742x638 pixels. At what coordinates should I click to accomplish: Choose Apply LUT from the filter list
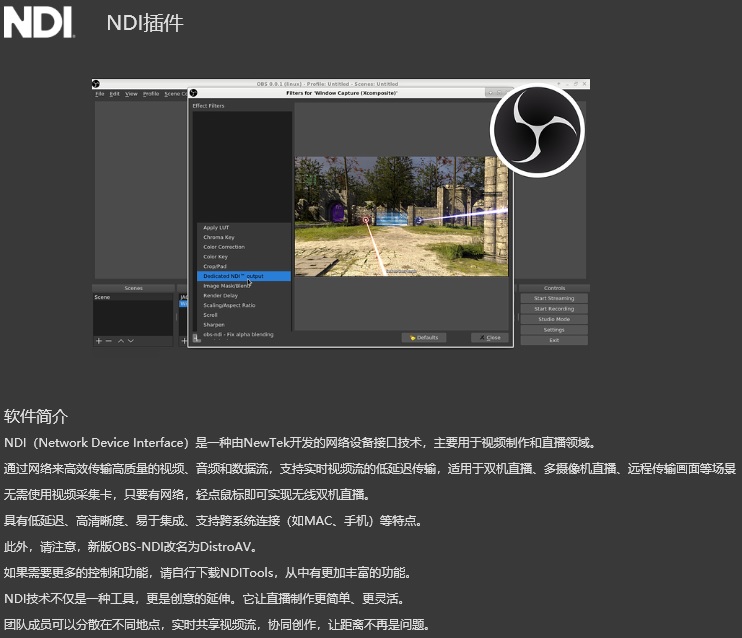tap(244, 228)
